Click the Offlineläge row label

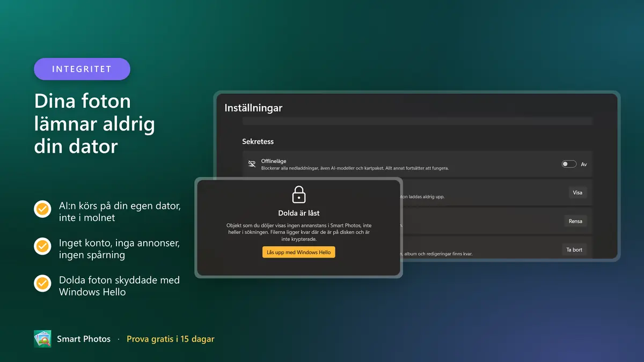275,161
